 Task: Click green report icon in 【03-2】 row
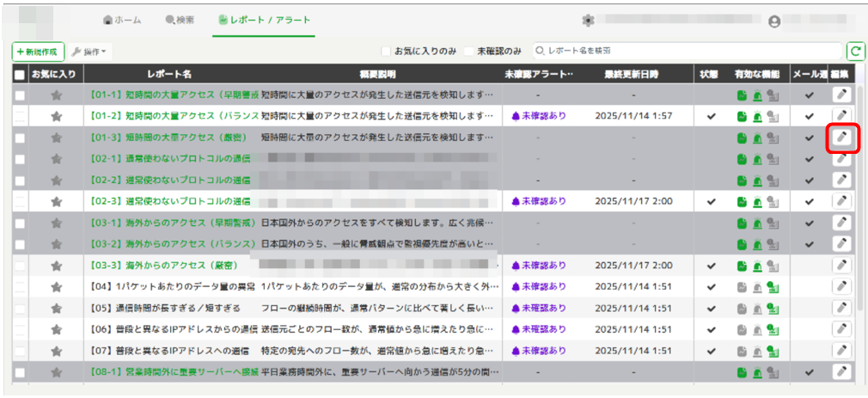[x=742, y=245]
